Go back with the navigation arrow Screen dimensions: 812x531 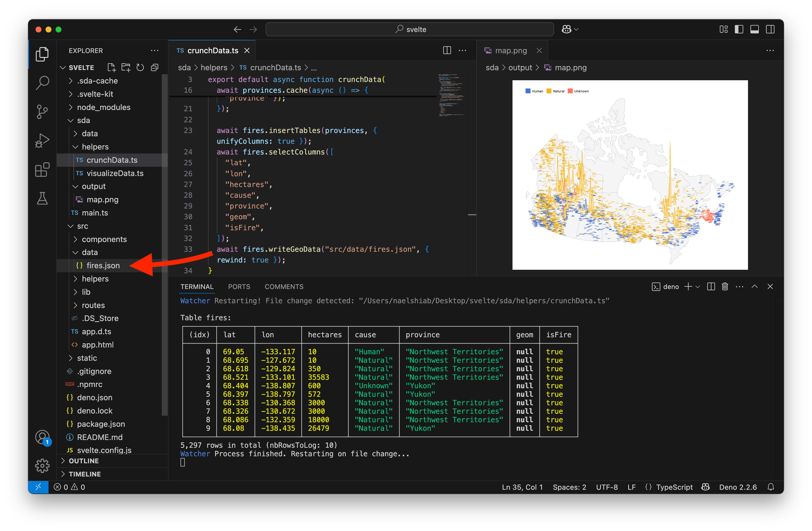click(x=237, y=29)
